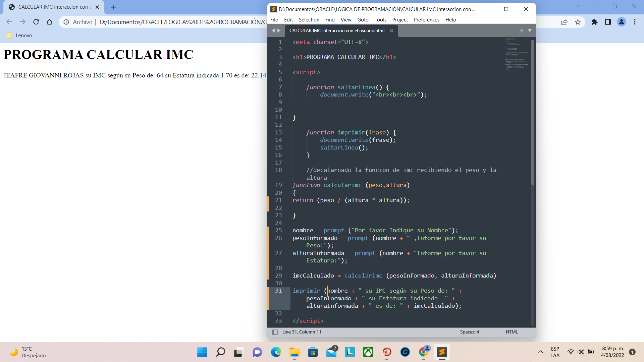Open the Lenovo bookmarks folder
Screen dimensions: 644x362
click(x=19, y=36)
